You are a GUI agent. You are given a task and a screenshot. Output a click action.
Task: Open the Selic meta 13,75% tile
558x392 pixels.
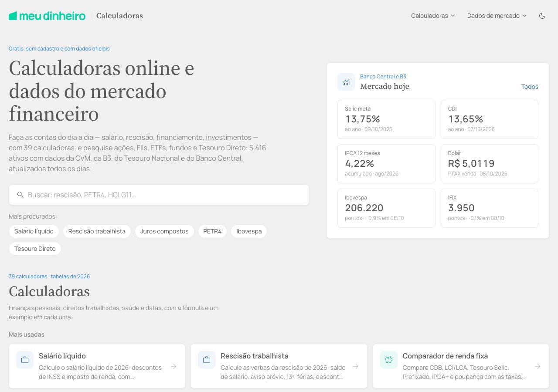386,119
